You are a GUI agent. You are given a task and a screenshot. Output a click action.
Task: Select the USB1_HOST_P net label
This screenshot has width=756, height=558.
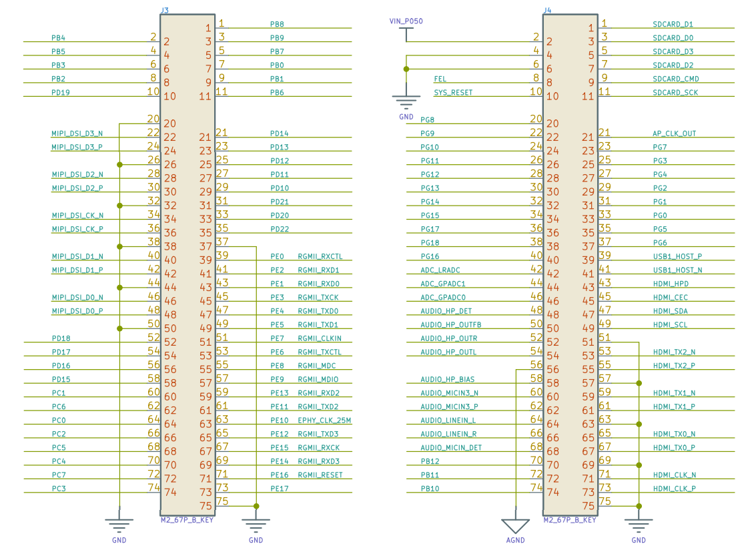click(x=677, y=256)
